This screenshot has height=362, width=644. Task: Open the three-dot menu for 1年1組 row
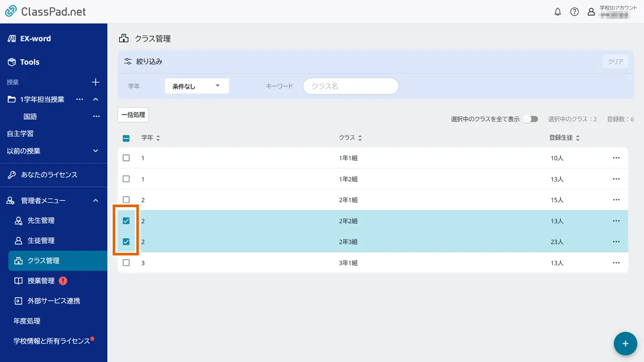click(x=616, y=158)
